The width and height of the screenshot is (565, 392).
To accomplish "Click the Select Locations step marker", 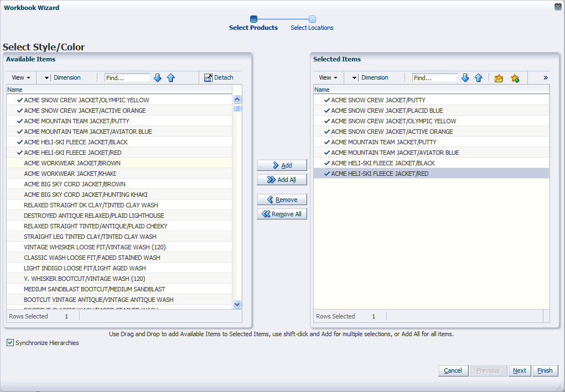I will [313, 19].
